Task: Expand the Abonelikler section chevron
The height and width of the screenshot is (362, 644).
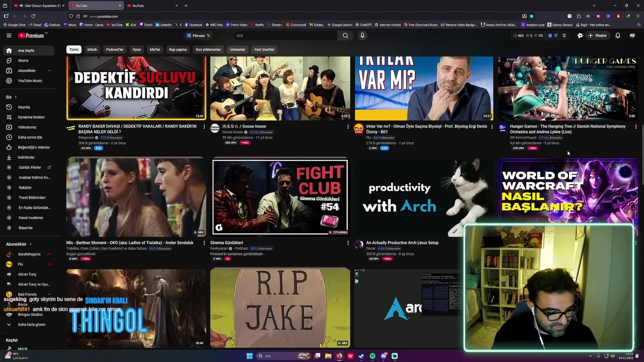Action: [x=31, y=244]
